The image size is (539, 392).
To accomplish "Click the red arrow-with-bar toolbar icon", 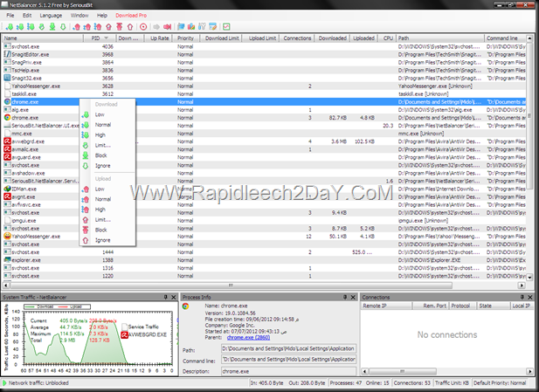I will click(x=168, y=26).
